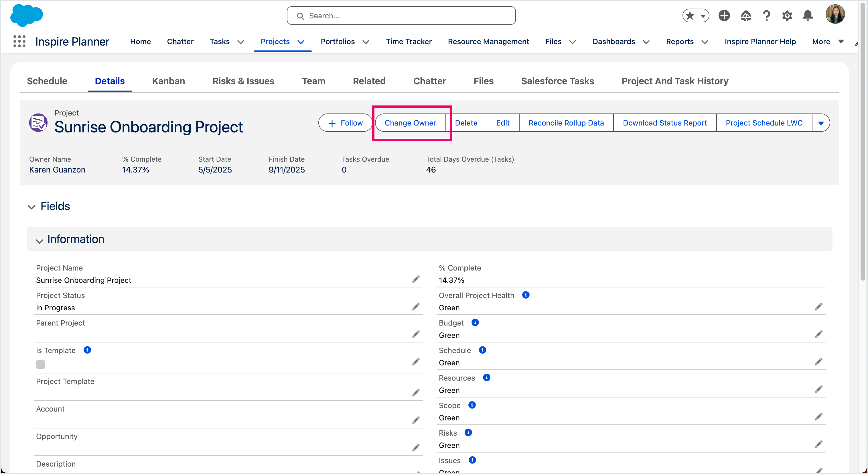Click Reconcile Rollup Data button
The image size is (868, 474).
tap(566, 123)
